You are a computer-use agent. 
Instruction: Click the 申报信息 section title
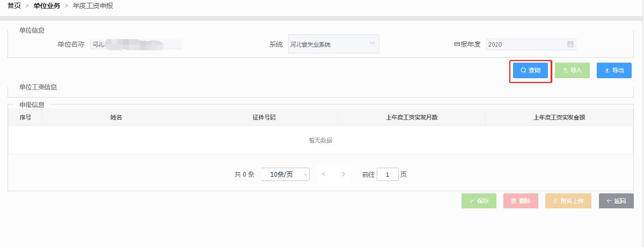32,104
